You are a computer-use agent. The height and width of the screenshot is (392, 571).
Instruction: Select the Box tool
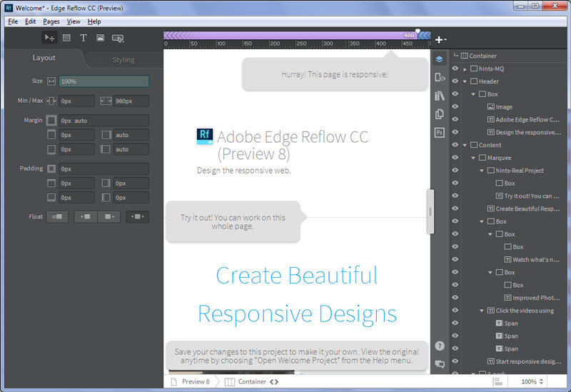[66, 38]
